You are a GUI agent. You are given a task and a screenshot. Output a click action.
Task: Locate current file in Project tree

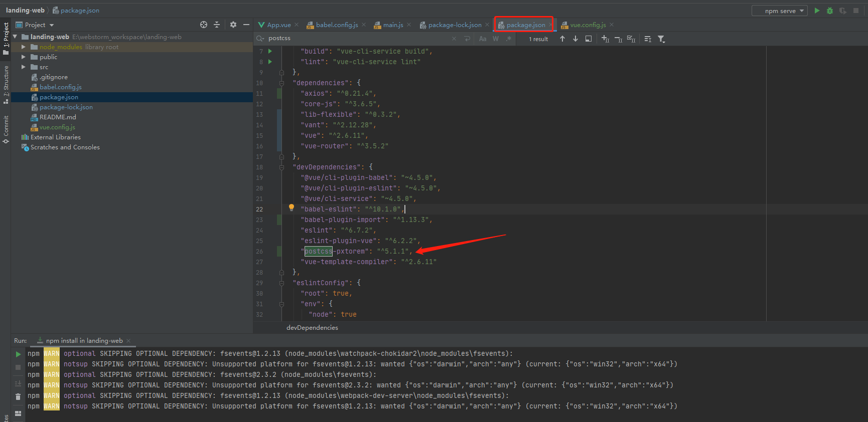pos(204,25)
